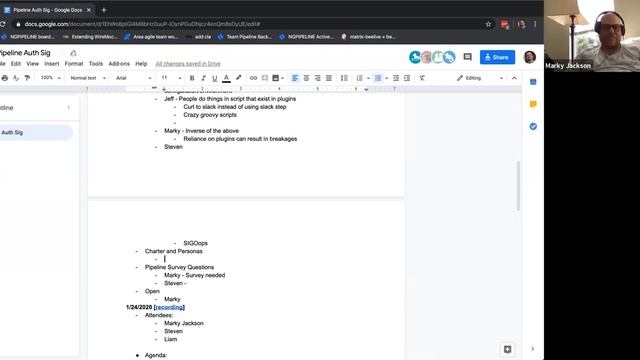Open the numbered list style dropdown arrow
This screenshot has width=640, height=360.
pos(368,78)
